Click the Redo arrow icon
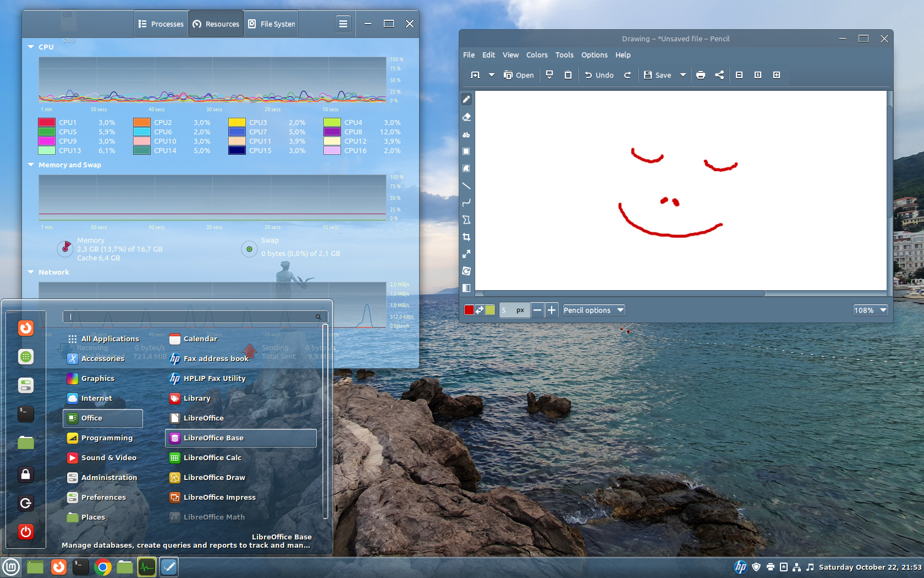The image size is (924, 578). [x=628, y=75]
